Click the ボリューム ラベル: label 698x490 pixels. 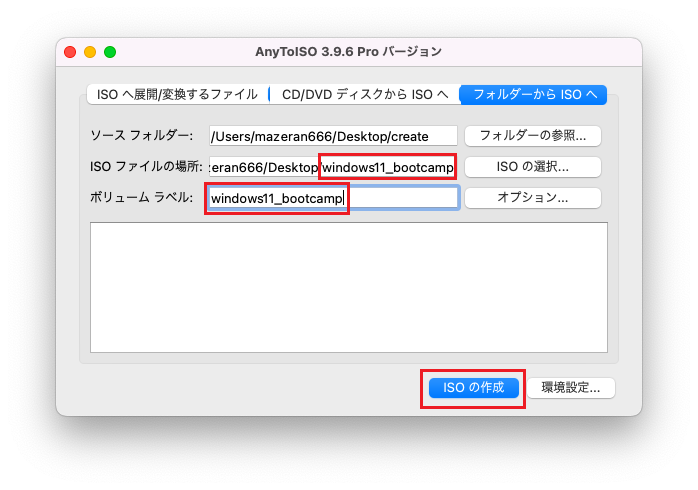click(x=142, y=197)
